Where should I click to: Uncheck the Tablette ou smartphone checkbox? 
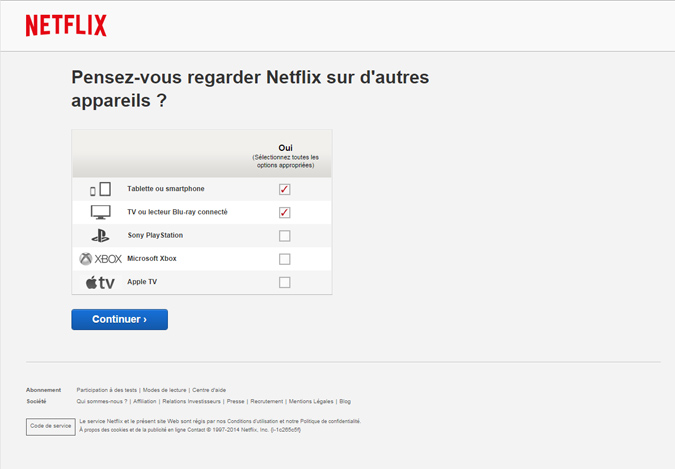point(285,189)
